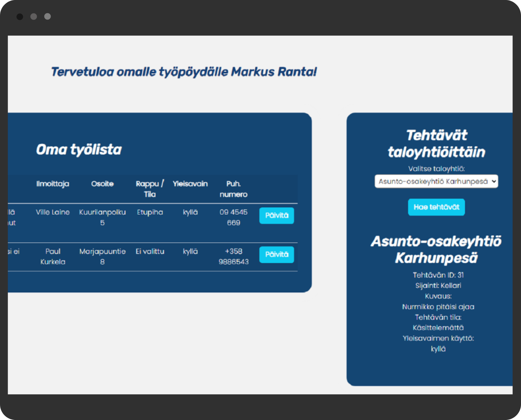The width and height of the screenshot is (521, 420).
Task: Click kyllä in Paul Kurkela row
Action: pyautogui.click(x=190, y=252)
